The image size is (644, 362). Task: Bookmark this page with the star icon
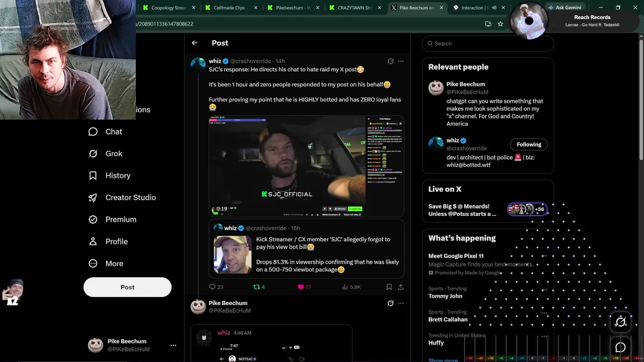(x=500, y=24)
